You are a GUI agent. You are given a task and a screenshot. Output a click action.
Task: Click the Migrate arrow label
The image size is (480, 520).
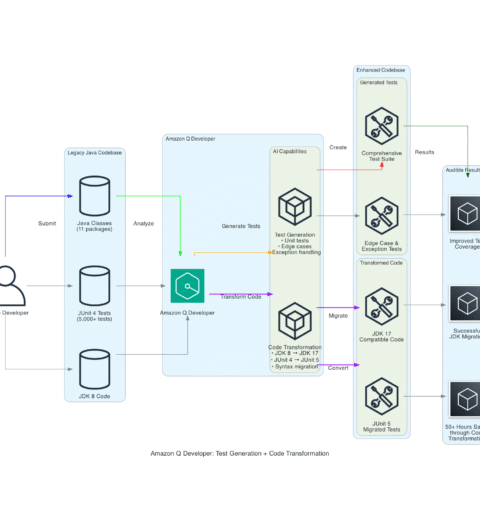point(338,316)
